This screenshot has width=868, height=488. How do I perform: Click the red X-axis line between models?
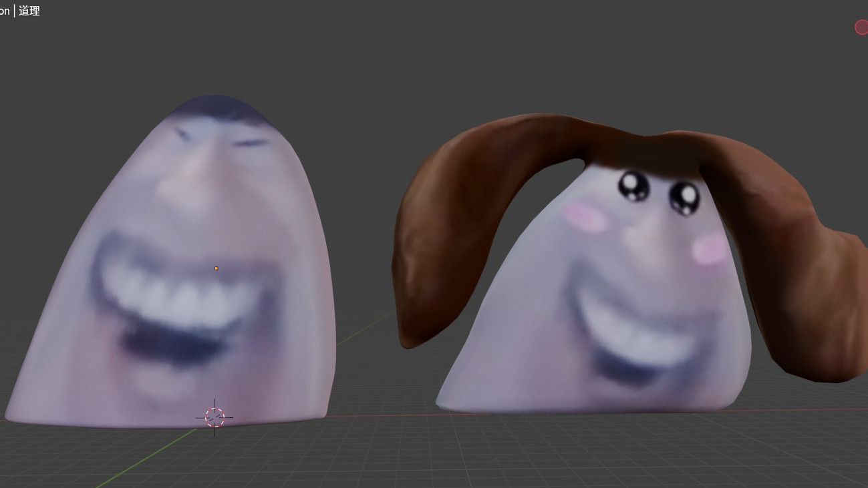click(x=381, y=415)
